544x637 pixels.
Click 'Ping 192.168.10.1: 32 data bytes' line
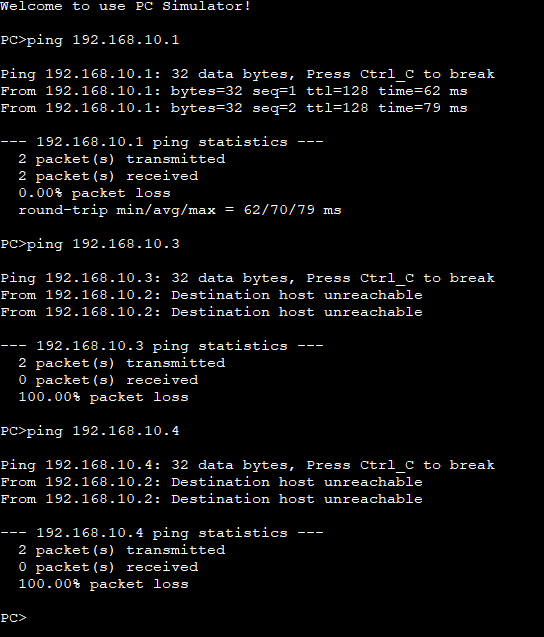click(x=247, y=74)
